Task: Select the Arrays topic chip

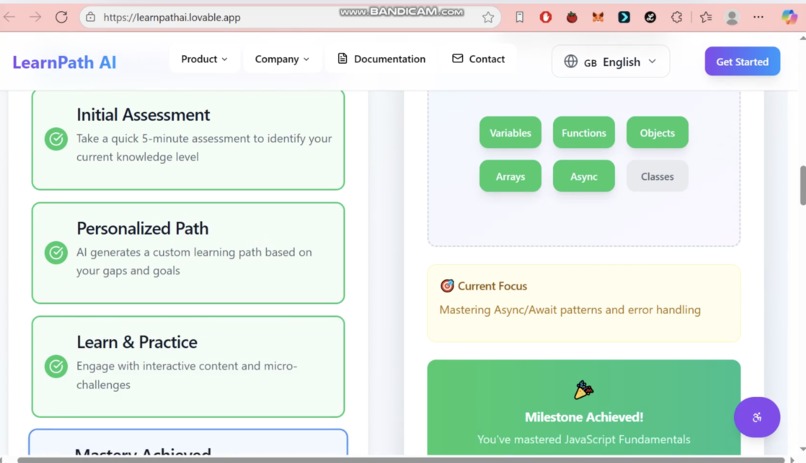Action: pos(510,176)
